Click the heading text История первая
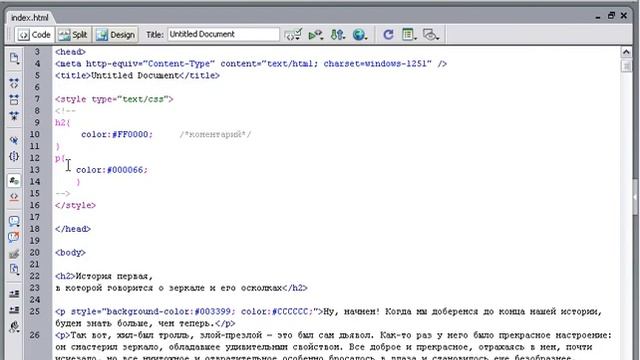The image size is (640, 360). click(x=114, y=276)
